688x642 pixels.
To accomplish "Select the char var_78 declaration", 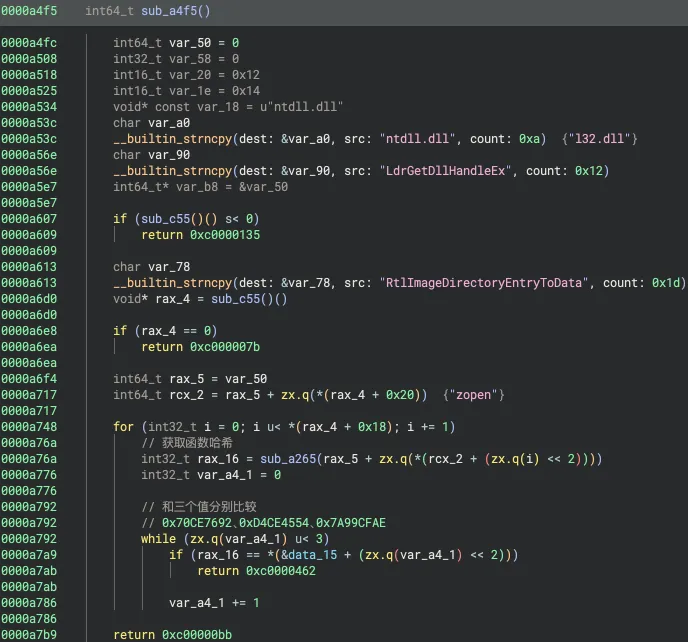I will coord(151,267).
